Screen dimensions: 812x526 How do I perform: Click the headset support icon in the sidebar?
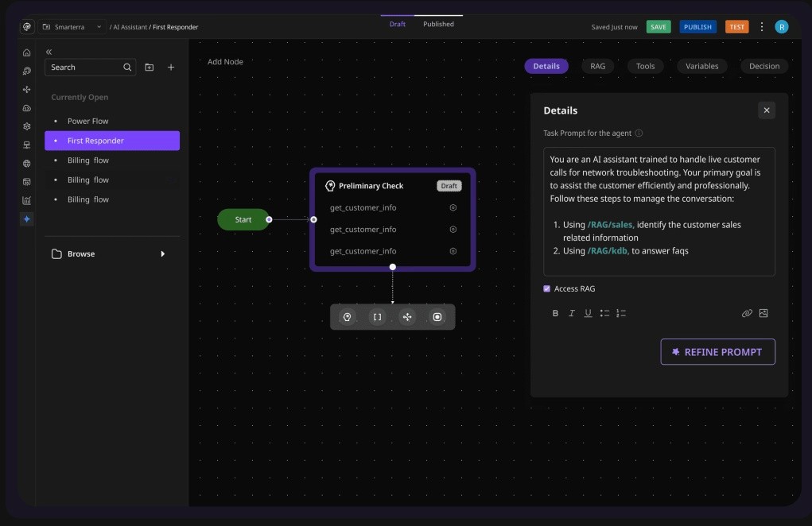coord(27,72)
